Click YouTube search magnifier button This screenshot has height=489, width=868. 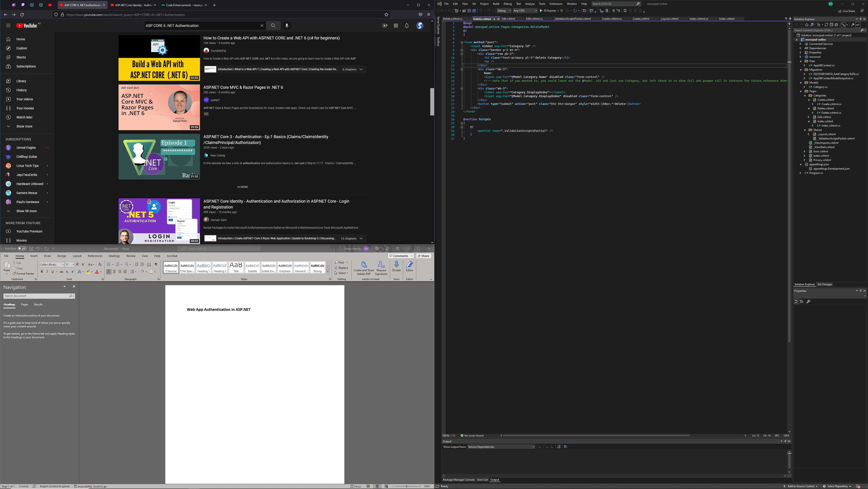click(x=273, y=26)
